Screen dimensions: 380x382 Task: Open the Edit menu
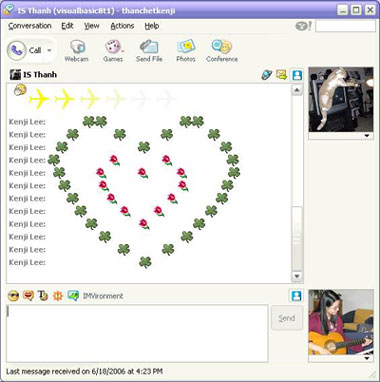coord(67,26)
